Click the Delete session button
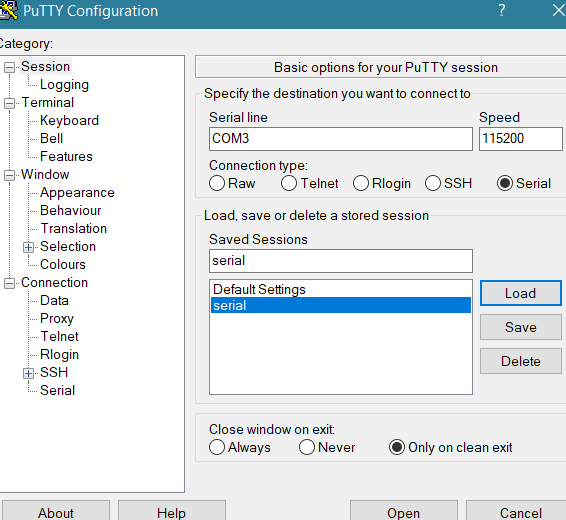Viewport: 566px width, 520px height. coord(521,361)
